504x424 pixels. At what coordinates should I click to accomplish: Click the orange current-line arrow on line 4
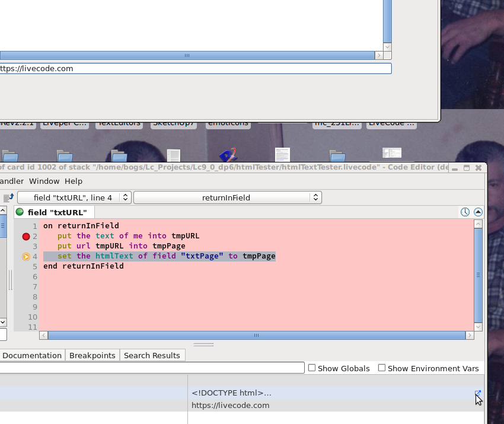tap(26, 257)
